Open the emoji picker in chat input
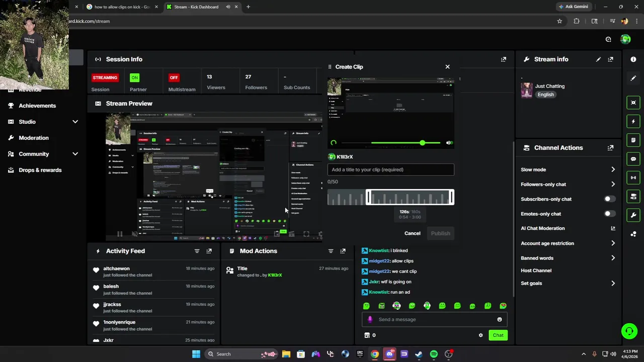 coord(499,319)
